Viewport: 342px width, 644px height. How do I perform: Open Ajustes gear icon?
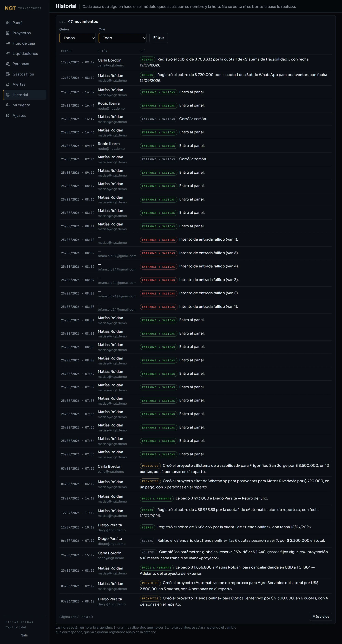[8, 116]
